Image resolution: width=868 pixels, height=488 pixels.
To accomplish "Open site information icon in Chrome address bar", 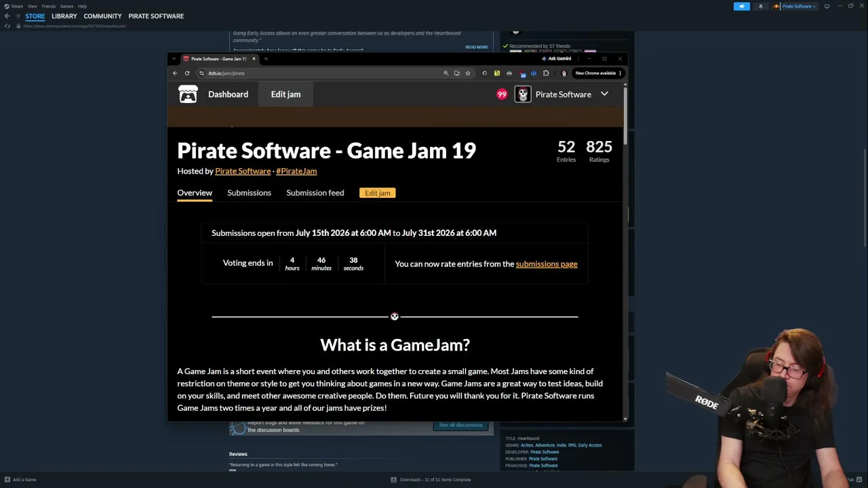I will click(201, 73).
